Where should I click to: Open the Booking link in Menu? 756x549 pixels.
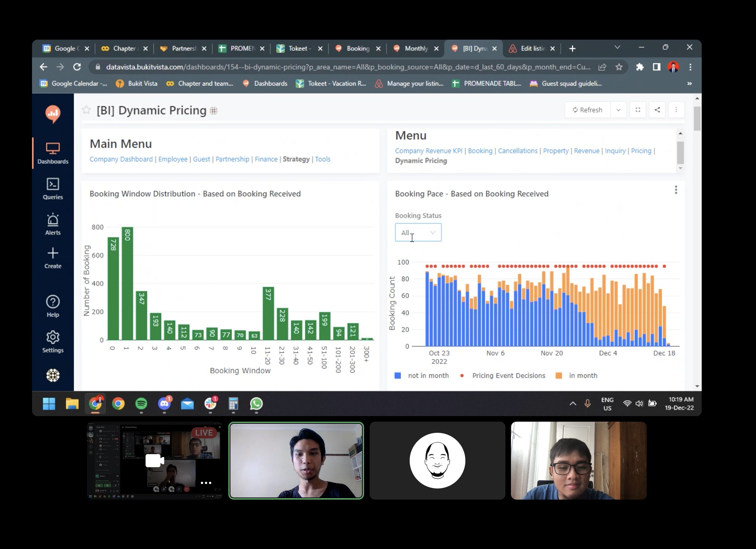[480, 151]
